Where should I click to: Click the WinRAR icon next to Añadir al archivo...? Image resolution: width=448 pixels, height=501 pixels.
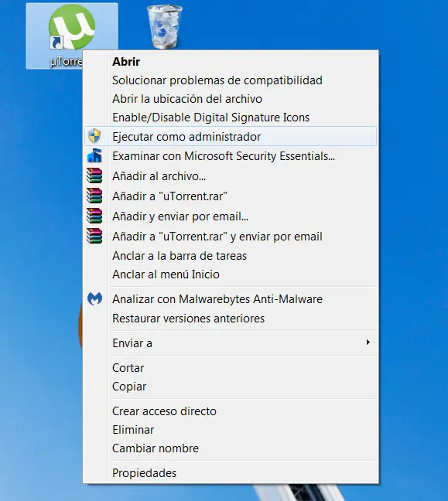[94, 176]
